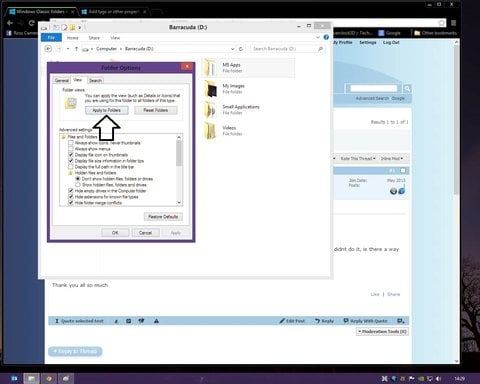Click the browser Reload icon
The width and height of the screenshot is (480, 384).
point(31,23)
